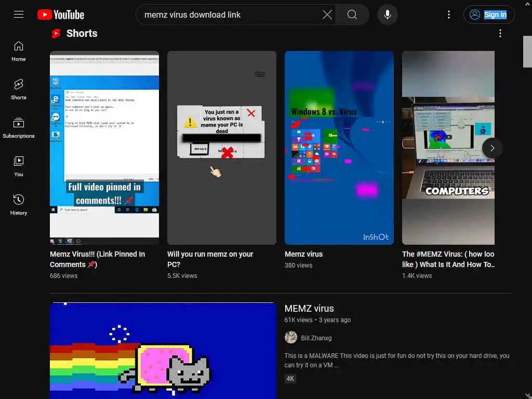Viewport: 532px width, 399px height.
Task: Play the 'You just ran a virus' short
Action: pos(221,148)
